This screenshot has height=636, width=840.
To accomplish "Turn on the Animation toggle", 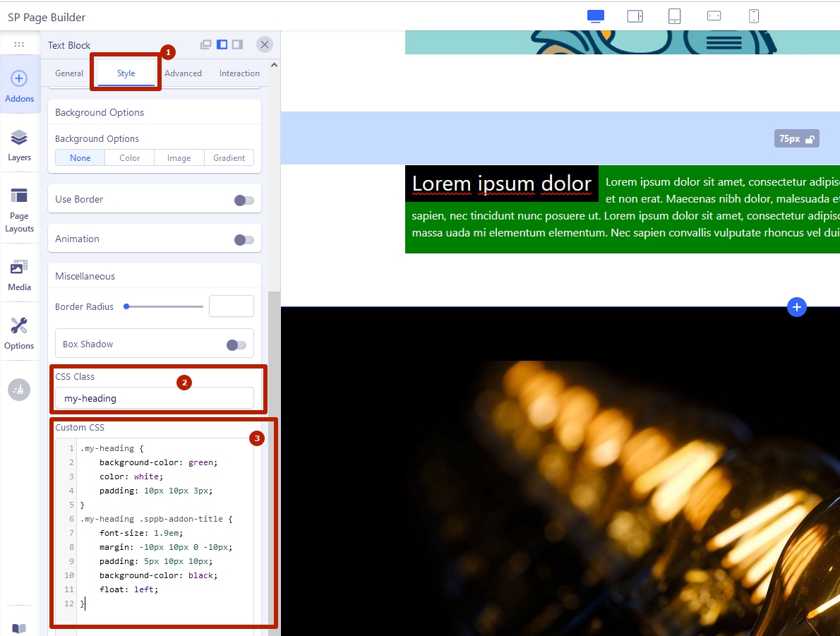I will 244,240.
